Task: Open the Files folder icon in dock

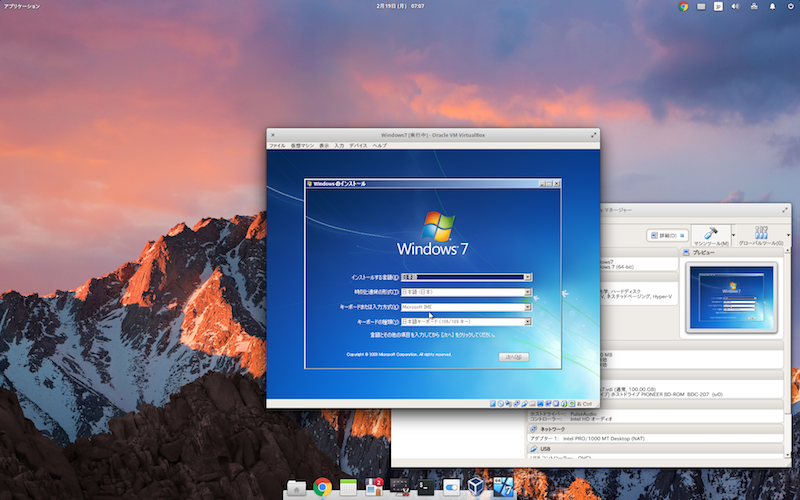Action: coord(296,487)
